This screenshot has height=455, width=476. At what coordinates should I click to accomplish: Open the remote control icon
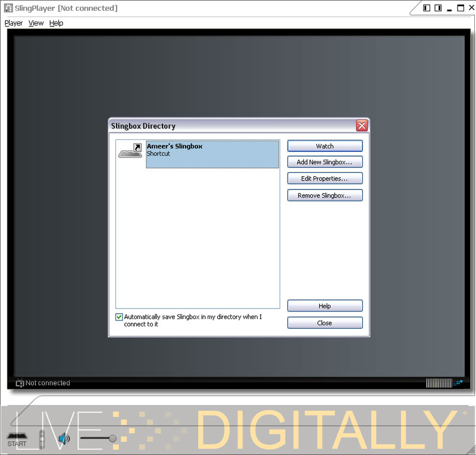[x=42, y=440]
